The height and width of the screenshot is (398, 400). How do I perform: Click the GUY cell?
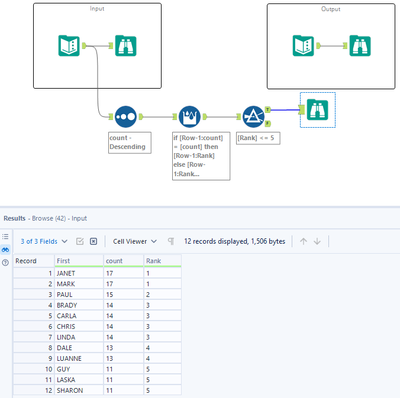coord(79,369)
